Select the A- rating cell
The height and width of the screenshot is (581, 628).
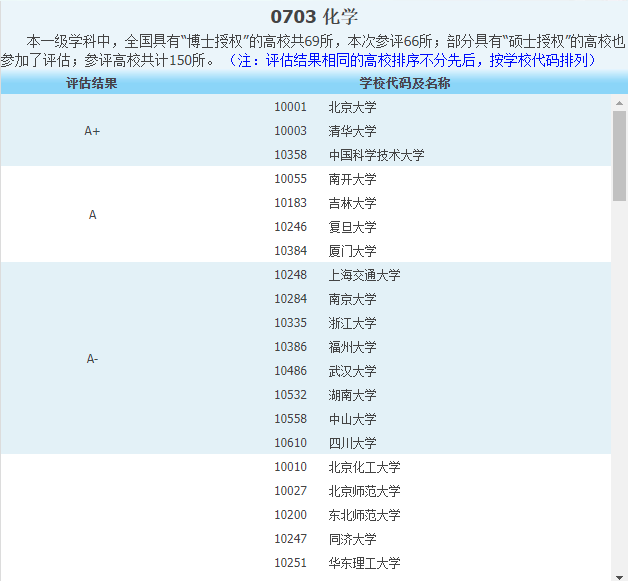pyautogui.click(x=93, y=359)
